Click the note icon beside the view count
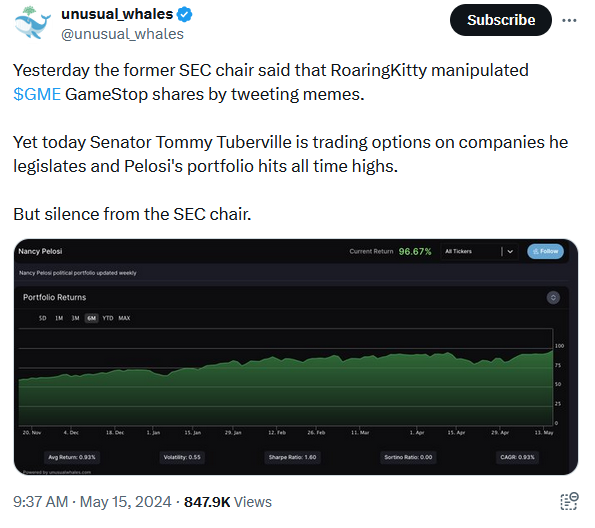 569,501
